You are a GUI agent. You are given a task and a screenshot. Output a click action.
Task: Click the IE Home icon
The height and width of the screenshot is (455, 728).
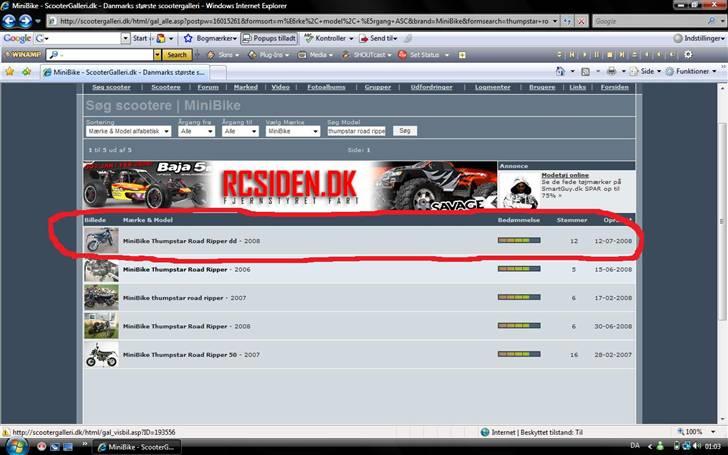560,72
